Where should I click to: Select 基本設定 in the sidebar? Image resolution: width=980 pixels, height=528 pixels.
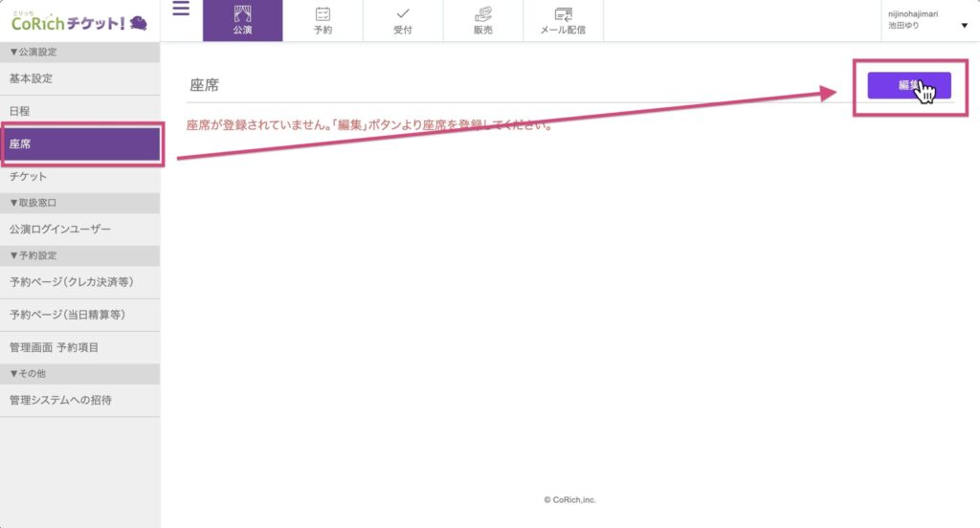(x=31, y=78)
